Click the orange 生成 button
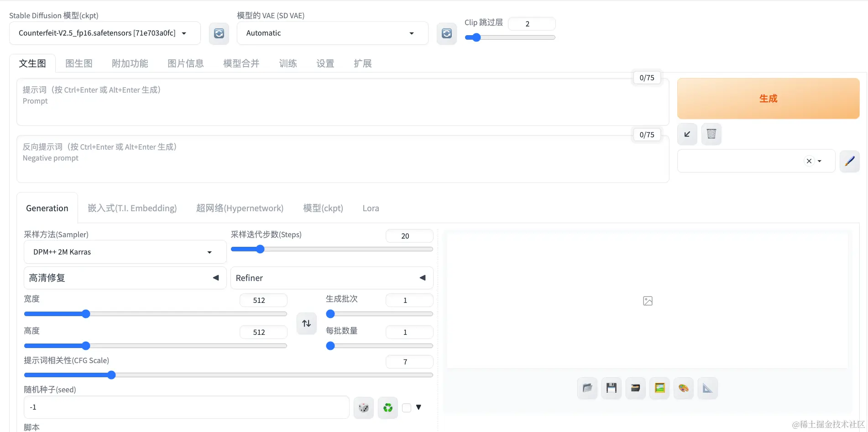Image resolution: width=868 pixels, height=432 pixels. [x=769, y=99]
